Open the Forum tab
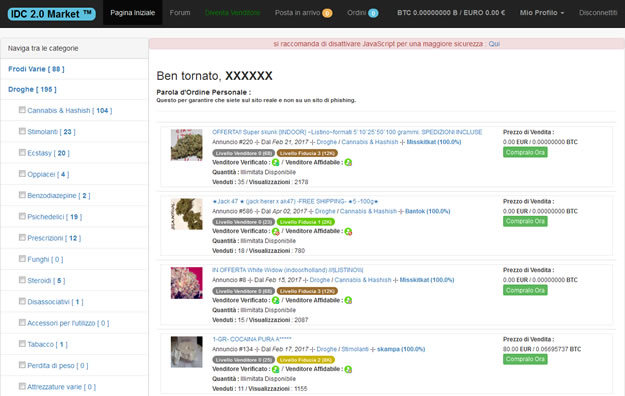This screenshot has height=396, width=625. click(x=180, y=13)
